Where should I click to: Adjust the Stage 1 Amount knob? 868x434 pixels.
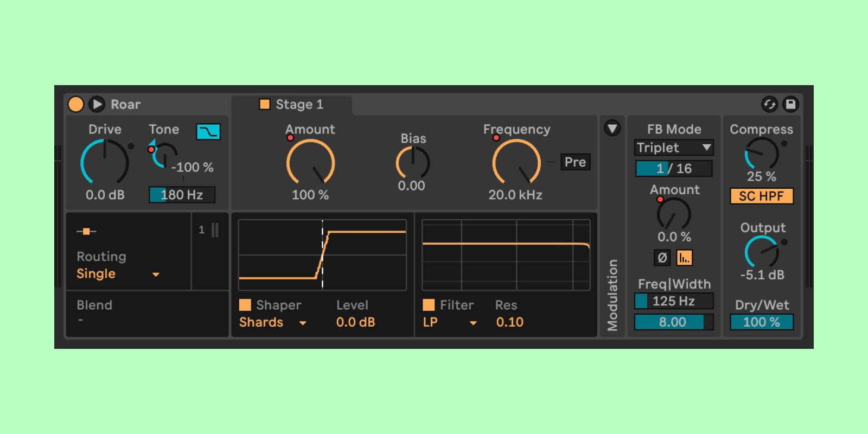click(x=310, y=162)
